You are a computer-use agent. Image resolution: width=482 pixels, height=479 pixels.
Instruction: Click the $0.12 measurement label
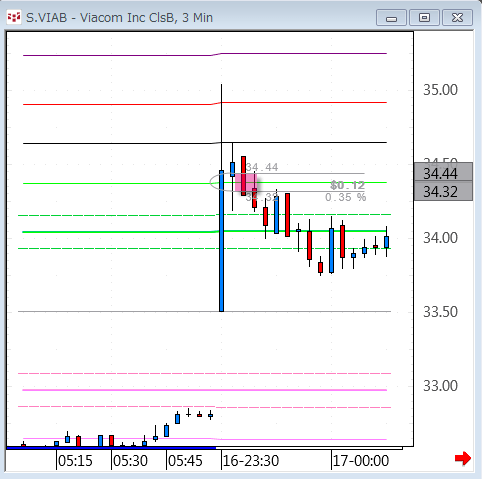coord(347,185)
